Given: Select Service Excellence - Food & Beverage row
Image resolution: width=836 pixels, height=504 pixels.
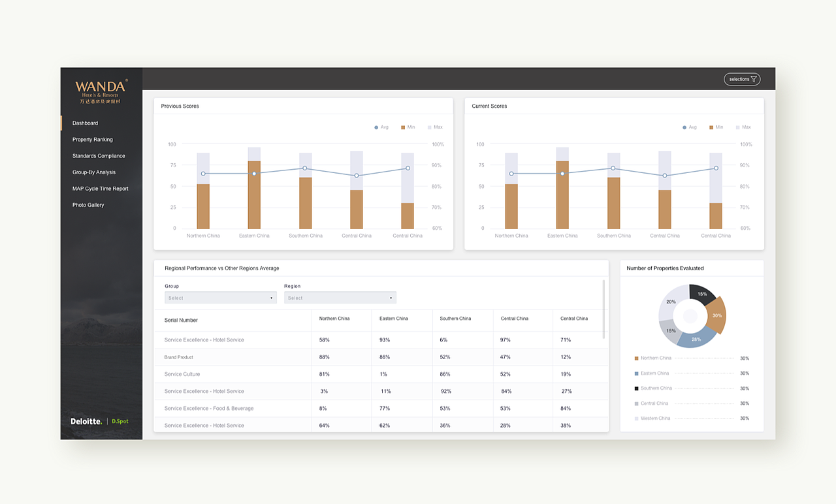Looking at the screenshot, I should [381, 408].
